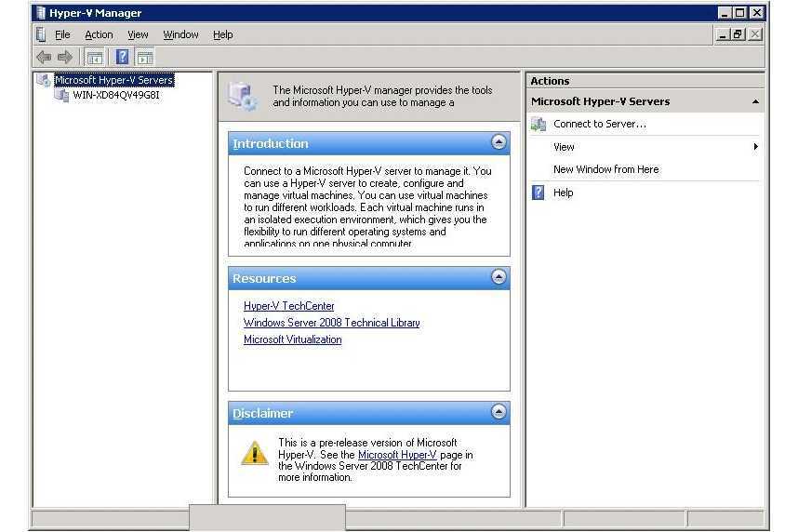The height and width of the screenshot is (532, 798).
Task: Click the blue Help toolbar icon
Action: pos(122,57)
